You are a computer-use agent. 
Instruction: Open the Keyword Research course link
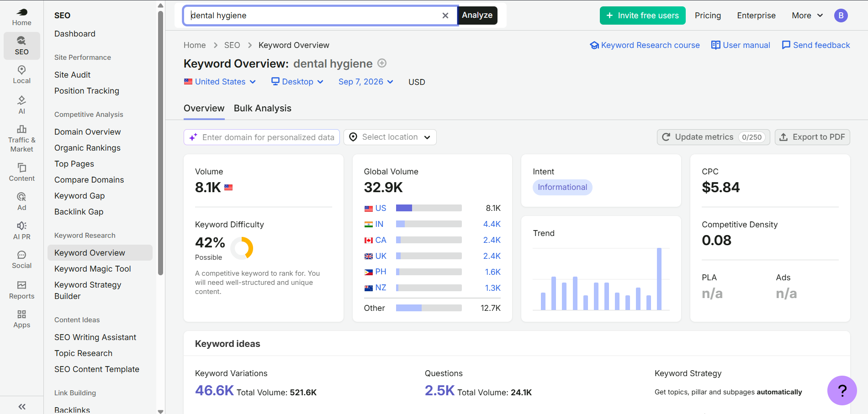click(x=645, y=45)
